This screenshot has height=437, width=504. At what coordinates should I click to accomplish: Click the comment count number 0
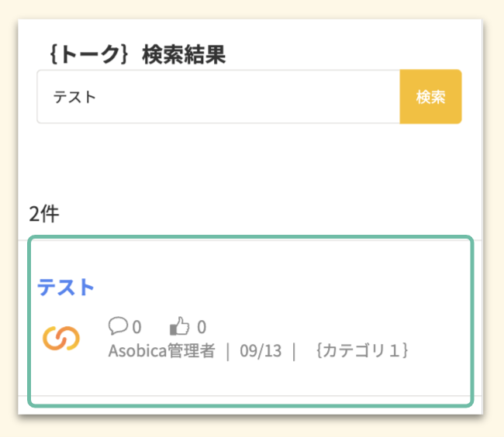pos(136,327)
